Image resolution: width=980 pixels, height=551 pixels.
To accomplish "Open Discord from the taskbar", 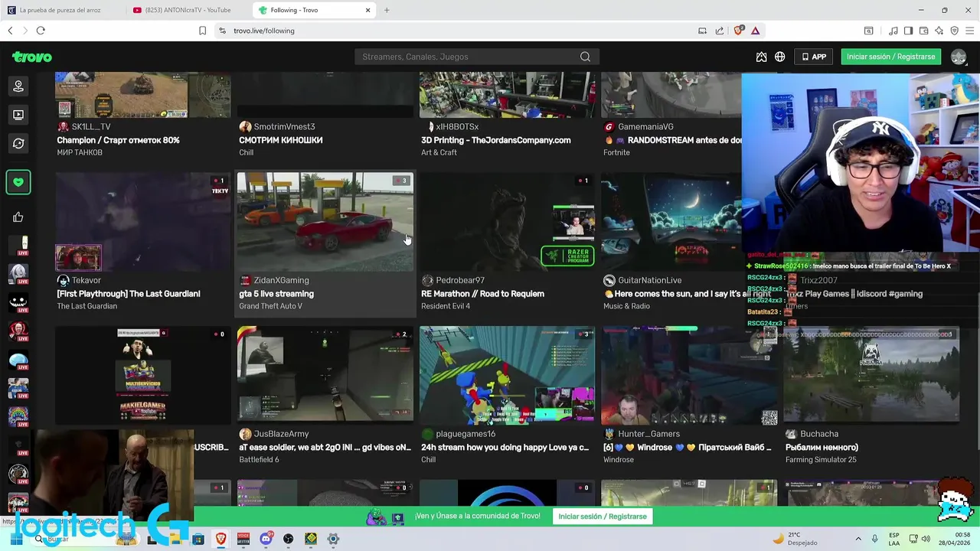I will pyautogui.click(x=266, y=540).
